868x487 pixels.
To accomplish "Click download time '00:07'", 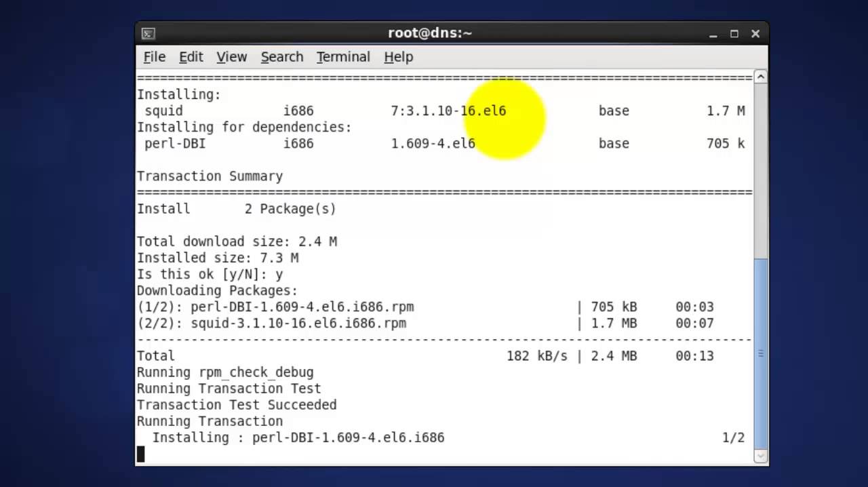I will tap(694, 323).
